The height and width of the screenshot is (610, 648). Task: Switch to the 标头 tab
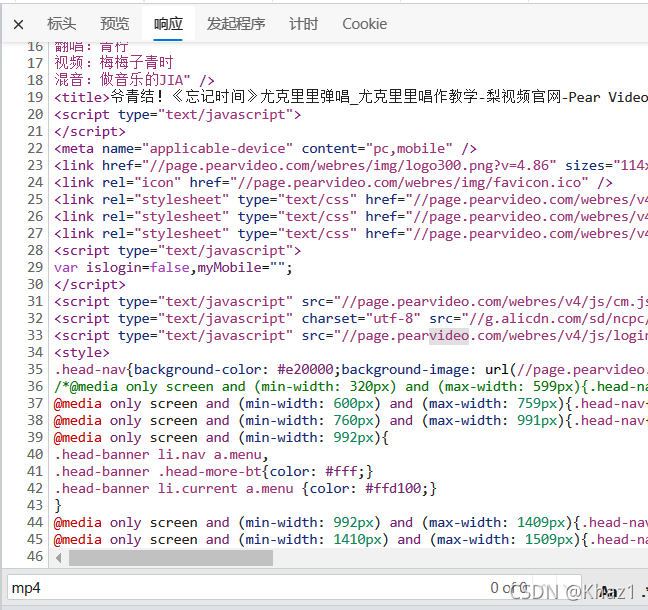pos(62,24)
